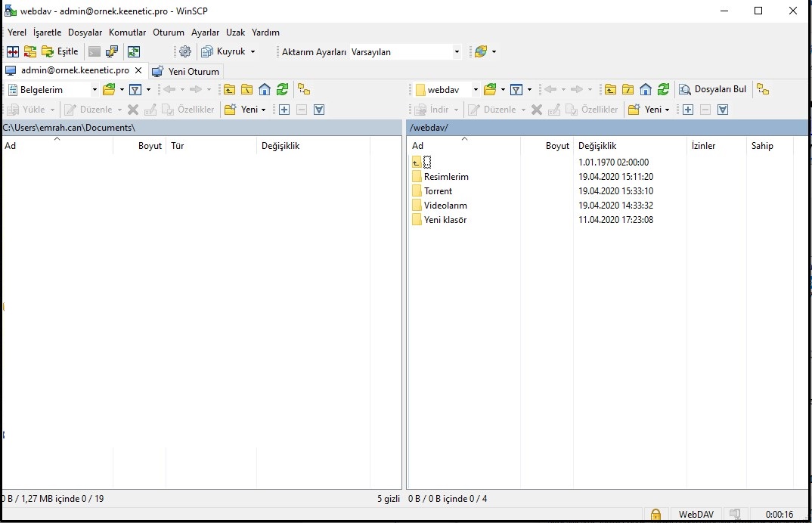This screenshot has width=812, height=523.
Task: Expand the Aktarım Ayarları Varsayılan dropdown
Action: coord(457,52)
